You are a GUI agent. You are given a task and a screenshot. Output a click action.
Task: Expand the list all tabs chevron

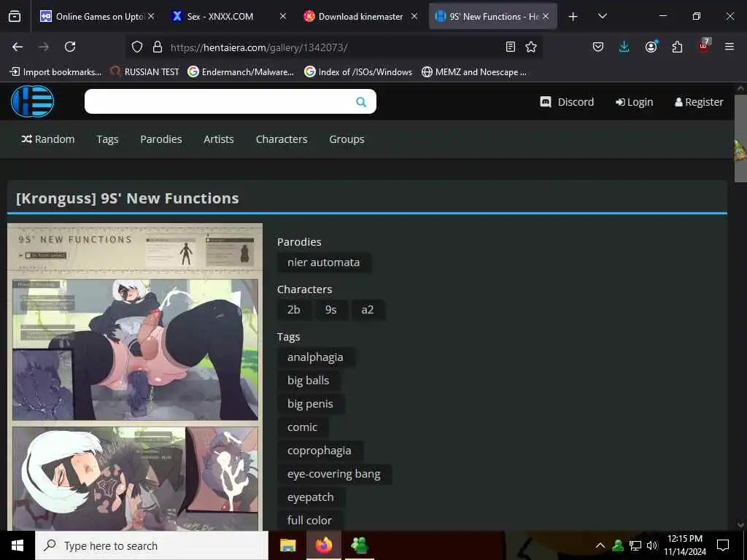(602, 16)
